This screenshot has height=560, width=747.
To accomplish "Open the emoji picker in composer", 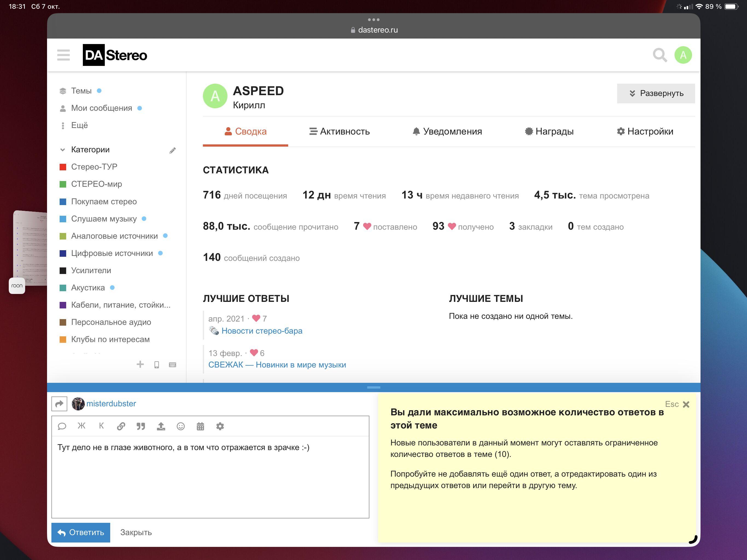I will [181, 426].
